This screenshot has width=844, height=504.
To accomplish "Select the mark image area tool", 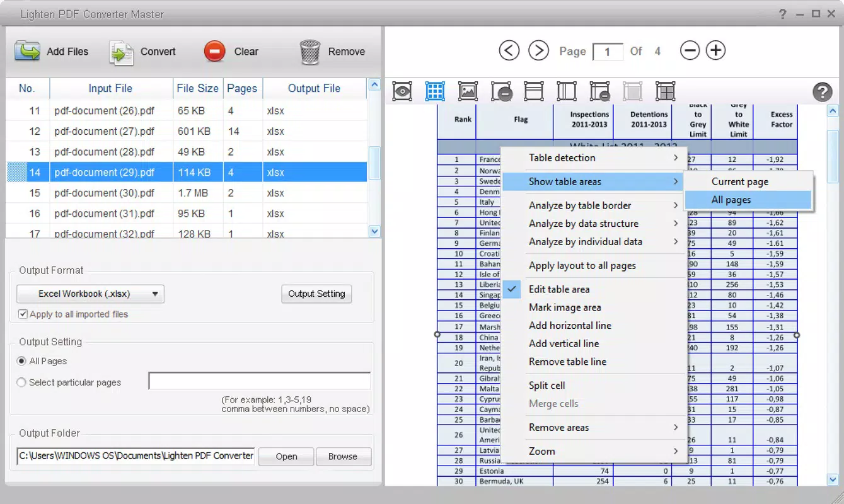I will pyautogui.click(x=468, y=91).
